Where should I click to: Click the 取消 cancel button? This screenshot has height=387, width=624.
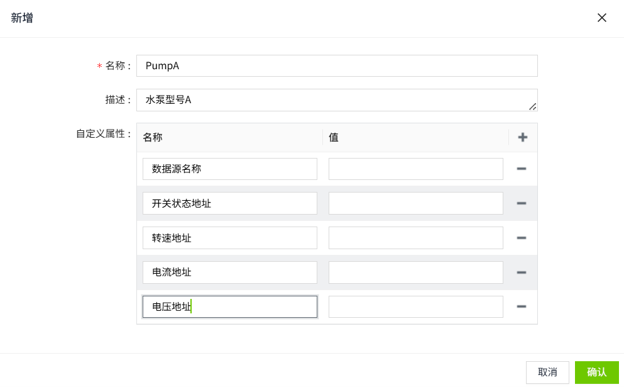(548, 372)
